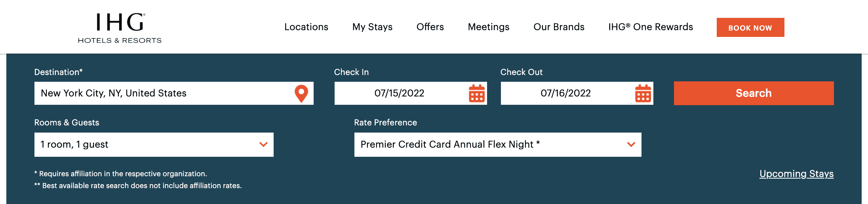Open the Our Brands menu item
Screen dimensions: 868x204
(559, 27)
